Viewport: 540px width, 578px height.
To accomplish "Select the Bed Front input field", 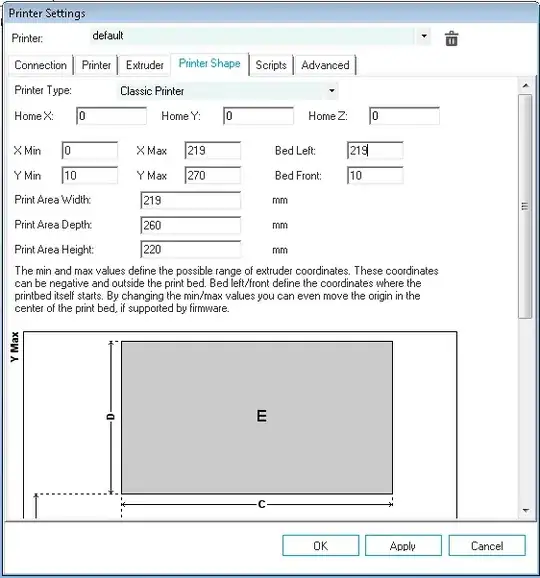I will pos(375,175).
